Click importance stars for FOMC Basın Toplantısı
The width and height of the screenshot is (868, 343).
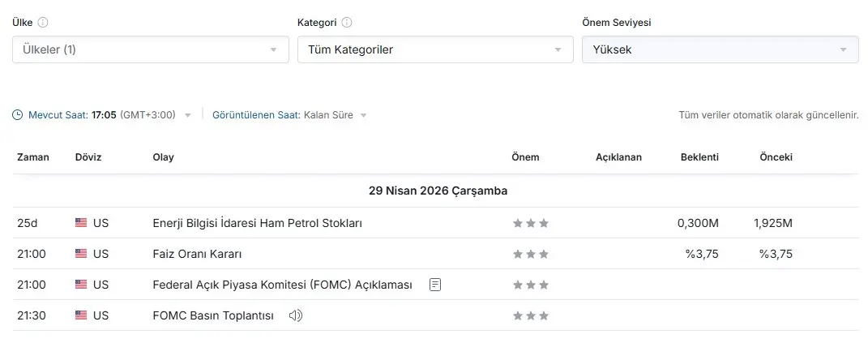click(530, 315)
